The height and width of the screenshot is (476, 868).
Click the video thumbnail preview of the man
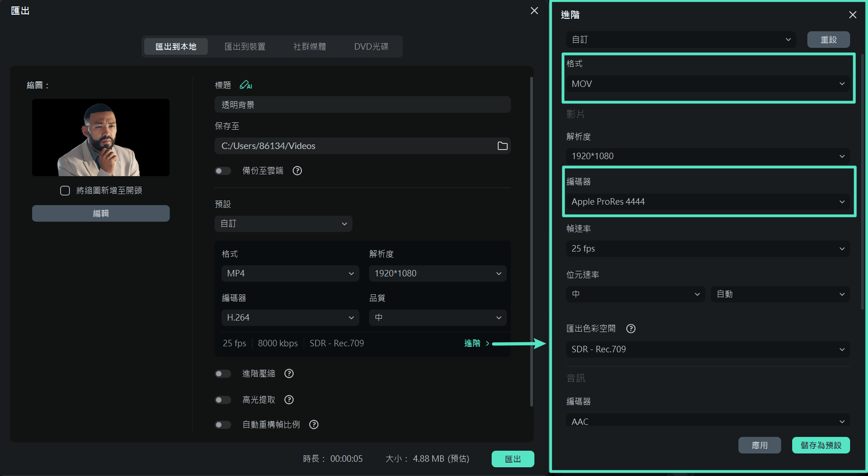point(101,137)
